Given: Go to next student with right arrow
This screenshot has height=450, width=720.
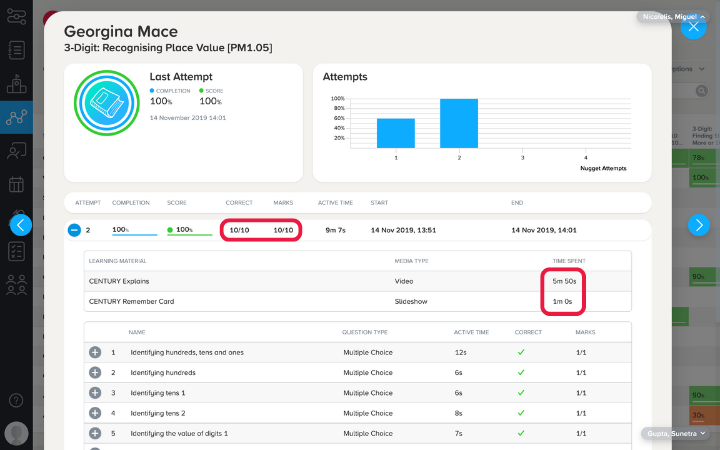Looking at the screenshot, I should click(699, 225).
